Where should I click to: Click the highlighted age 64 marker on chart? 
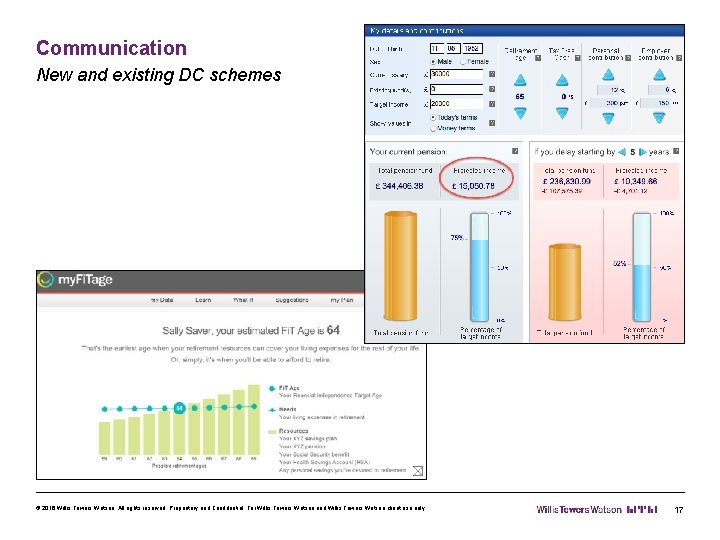point(180,408)
